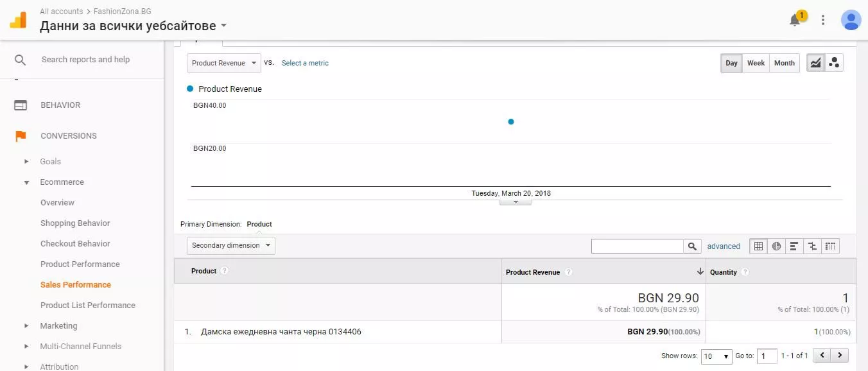Click Product column help icon
This screenshot has width=868, height=371.
click(x=224, y=271)
